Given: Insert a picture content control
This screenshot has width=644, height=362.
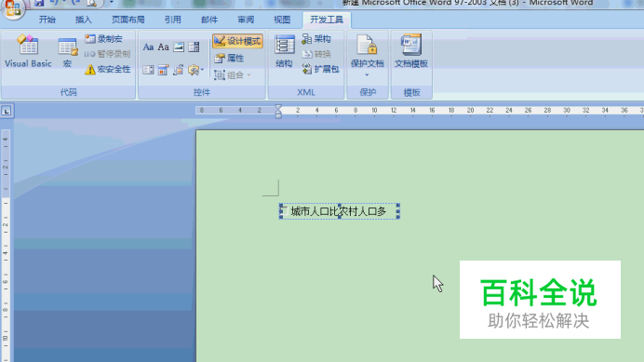Looking at the screenshot, I should pyautogui.click(x=179, y=47).
